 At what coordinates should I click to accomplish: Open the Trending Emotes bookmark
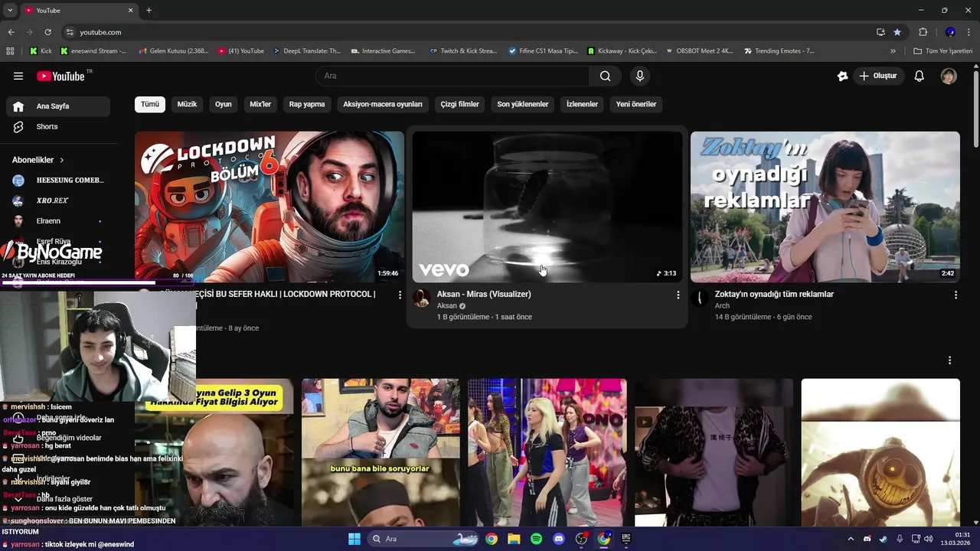click(x=779, y=51)
